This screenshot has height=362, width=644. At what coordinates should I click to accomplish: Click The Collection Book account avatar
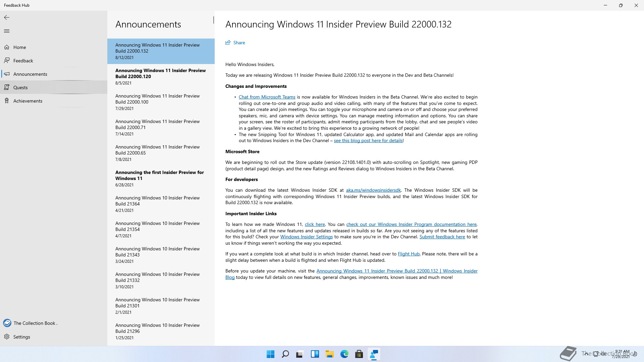coord(7,323)
